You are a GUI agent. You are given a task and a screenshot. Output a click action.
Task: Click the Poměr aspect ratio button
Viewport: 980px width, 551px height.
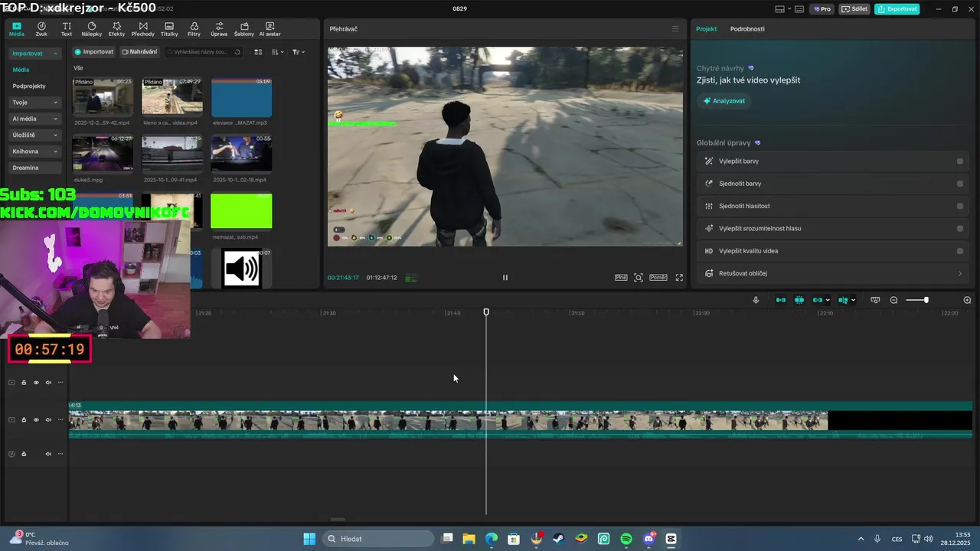(x=658, y=278)
